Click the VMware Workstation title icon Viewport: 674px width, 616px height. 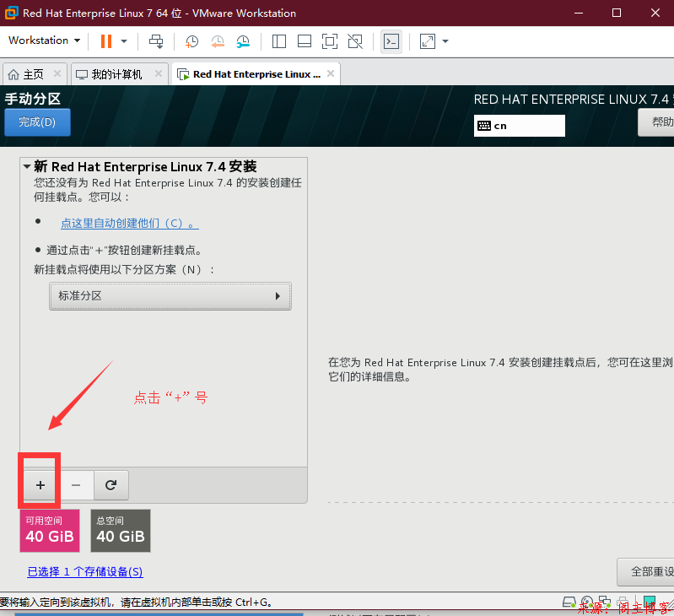tap(11, 13)
